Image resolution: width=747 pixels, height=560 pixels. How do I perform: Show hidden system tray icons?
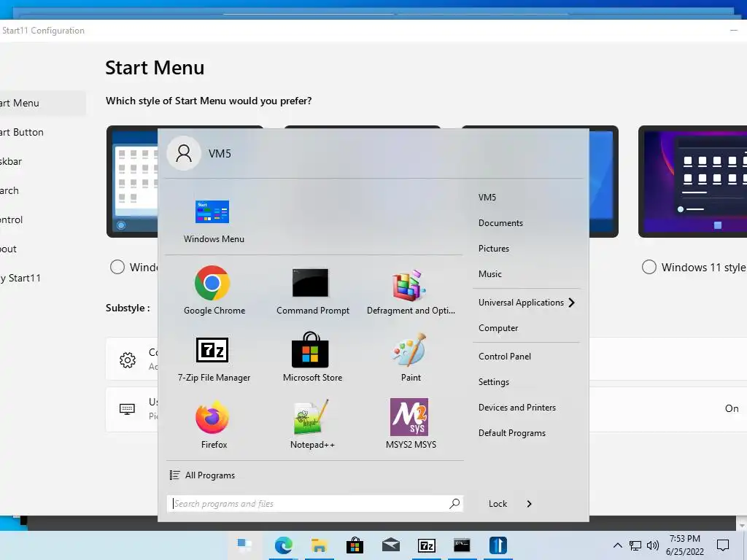coord(617,545)
